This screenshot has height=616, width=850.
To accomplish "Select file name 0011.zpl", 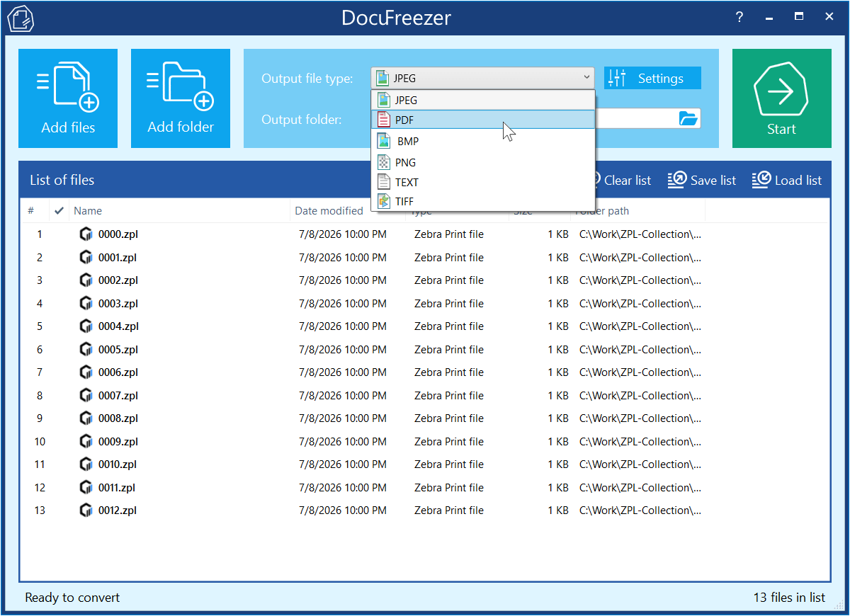I will [117, 488].
